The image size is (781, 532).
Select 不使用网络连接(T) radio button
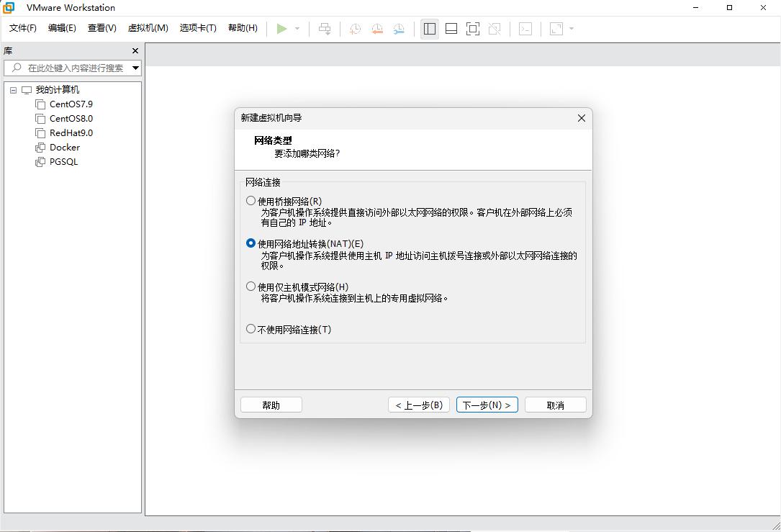pyautogui.click(x=251, y=329)
